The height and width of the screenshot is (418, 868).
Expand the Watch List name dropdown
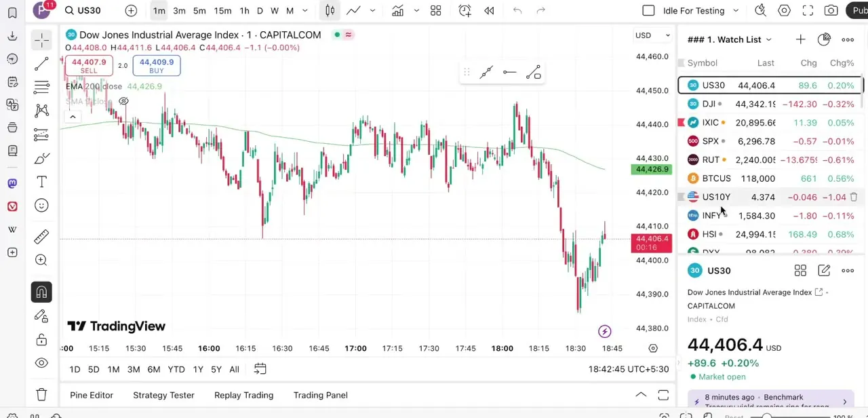pyautogui.click(x=730, y=39)
